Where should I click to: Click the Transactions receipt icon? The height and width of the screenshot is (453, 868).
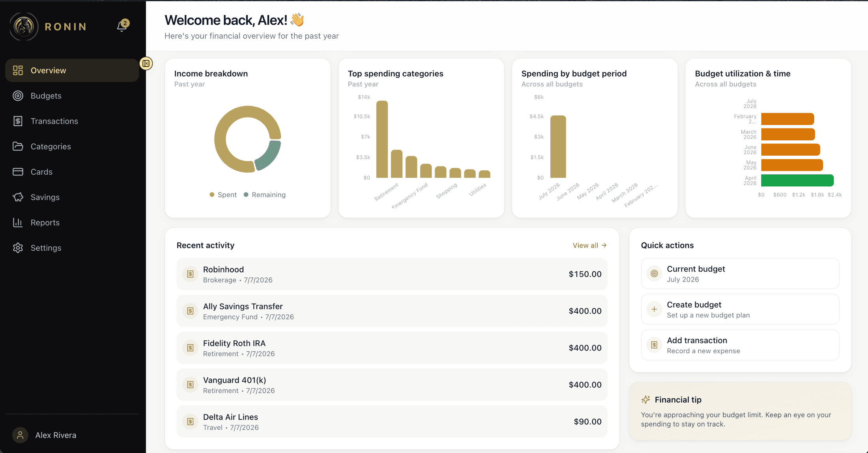[x=18, y=121]
